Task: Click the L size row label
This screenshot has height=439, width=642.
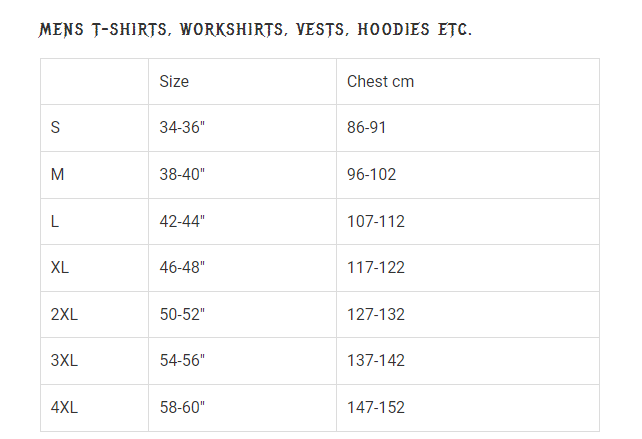Action: click(55, 222)
